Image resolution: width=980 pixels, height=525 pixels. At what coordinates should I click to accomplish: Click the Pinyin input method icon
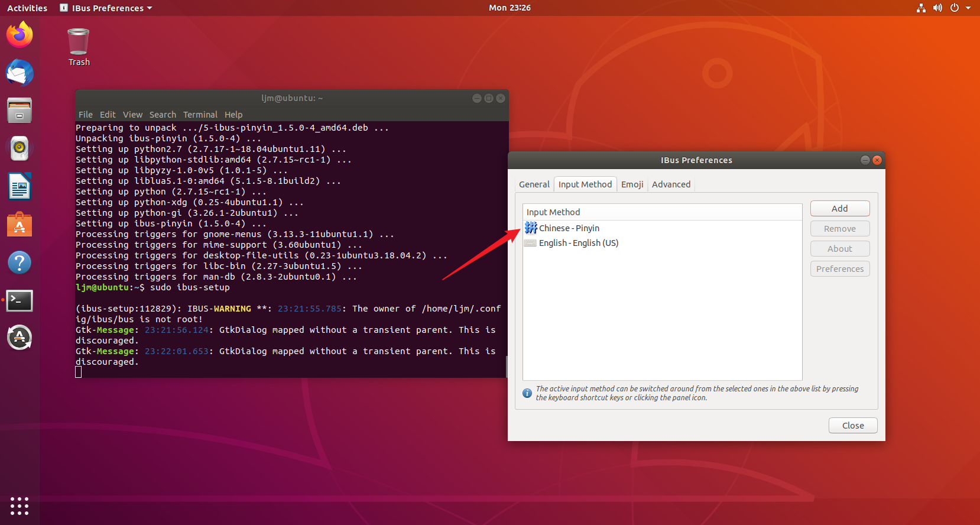(x=531, y=228)
